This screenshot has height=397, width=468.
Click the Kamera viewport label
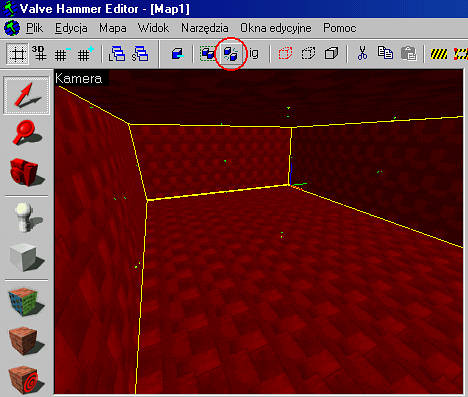point(79,79)
